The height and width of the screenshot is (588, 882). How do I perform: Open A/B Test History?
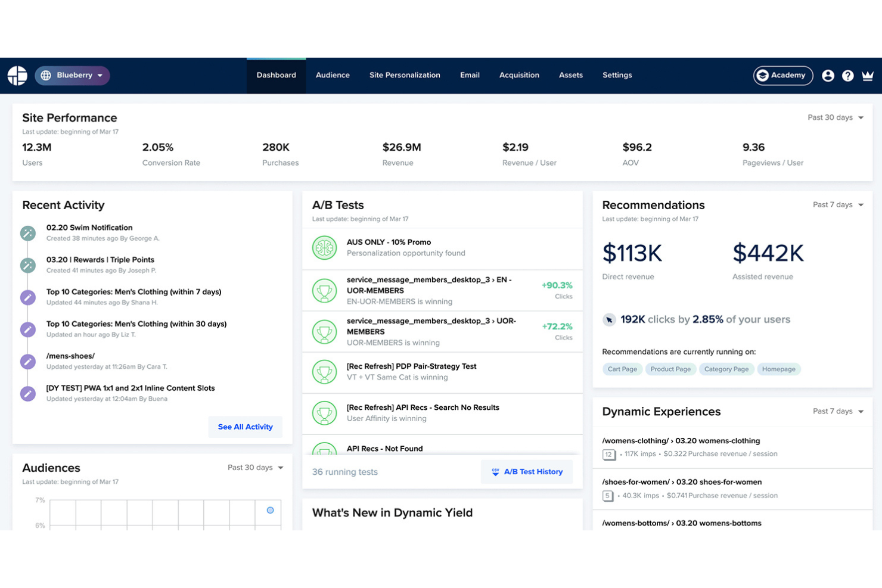pyautogui.click(x=527, y=472)
